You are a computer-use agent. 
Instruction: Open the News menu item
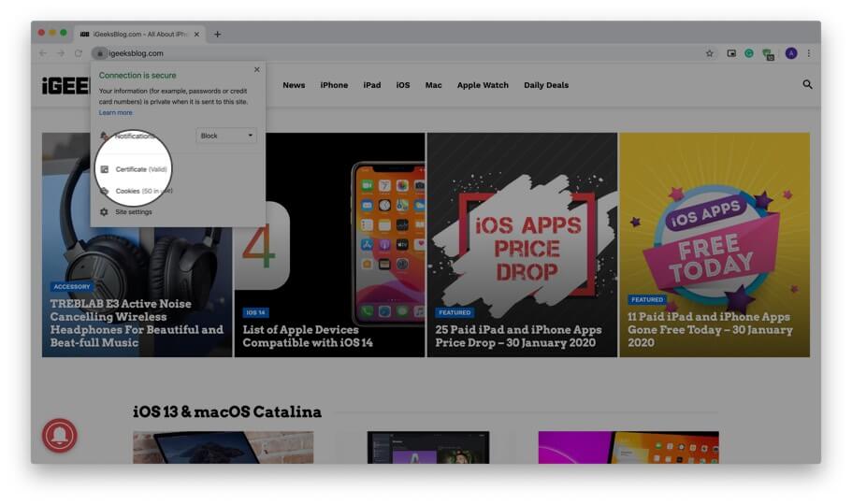[294, 85]
